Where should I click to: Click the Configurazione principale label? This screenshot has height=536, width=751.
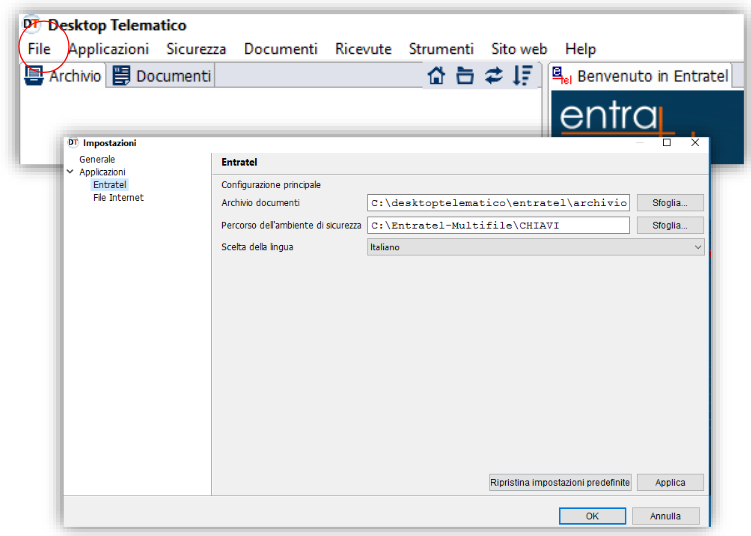pyautogui.click(x=271, y=184)
